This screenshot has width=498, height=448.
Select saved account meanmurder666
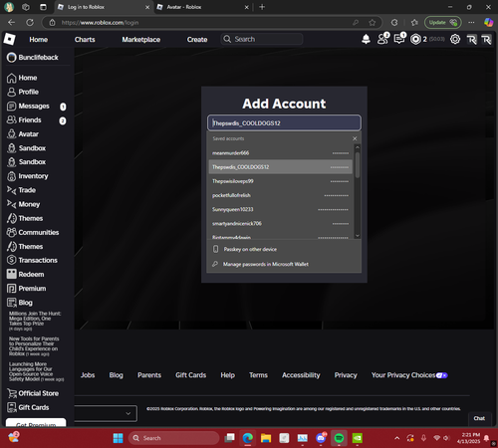pos(281,153)
